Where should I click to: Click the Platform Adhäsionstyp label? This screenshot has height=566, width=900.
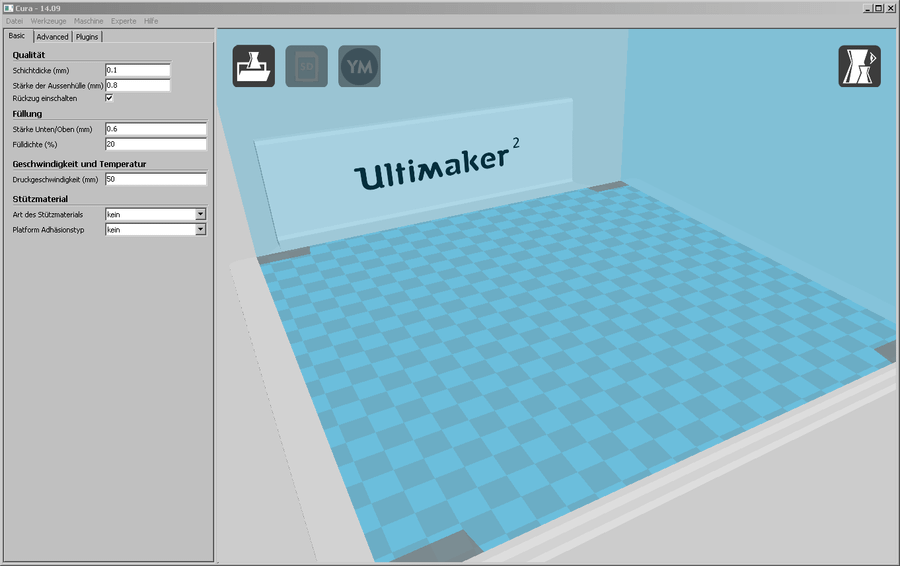click(48, 230)
